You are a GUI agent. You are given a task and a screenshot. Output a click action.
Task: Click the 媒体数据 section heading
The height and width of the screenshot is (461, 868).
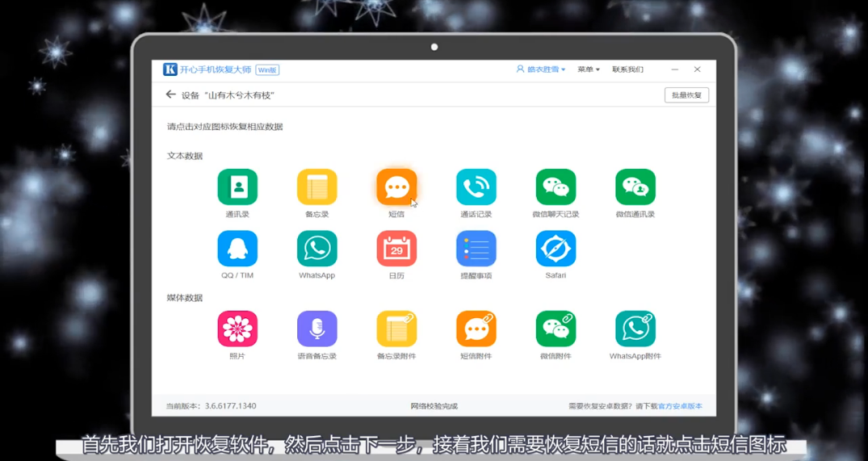tap(185, 298)
